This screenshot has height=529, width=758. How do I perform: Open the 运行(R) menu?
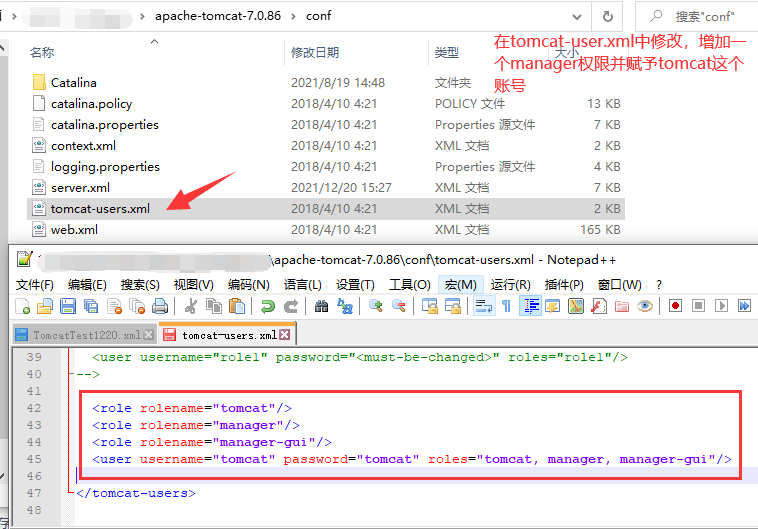click(x=510, y=285)
